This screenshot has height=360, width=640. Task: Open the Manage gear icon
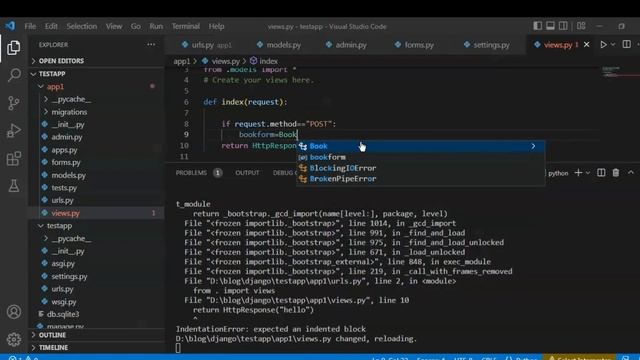[x=13, y=339]
